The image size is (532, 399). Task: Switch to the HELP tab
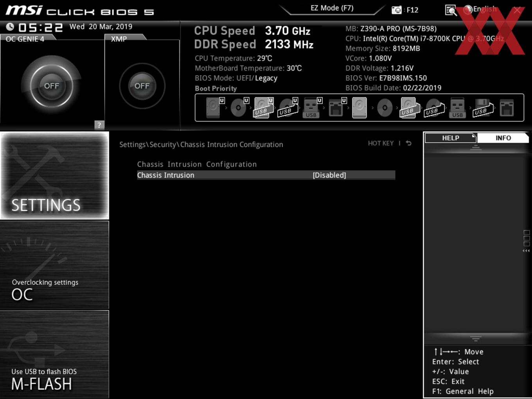click(x=451, y=138)
